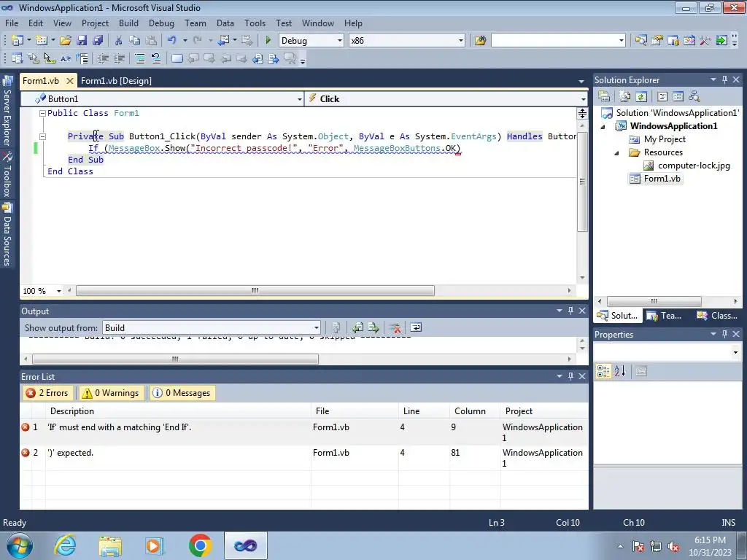This screenshot has height=560, width=747.
Task: Click the Save All icon
Action: click(98, 41)
